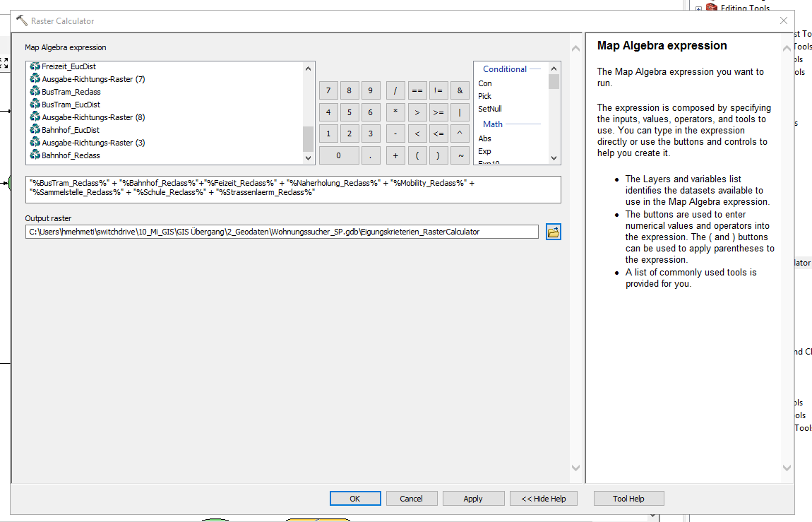Select the Abs math function
The height and width of the screenshot is (522, 812).
(x=485, y=138)
